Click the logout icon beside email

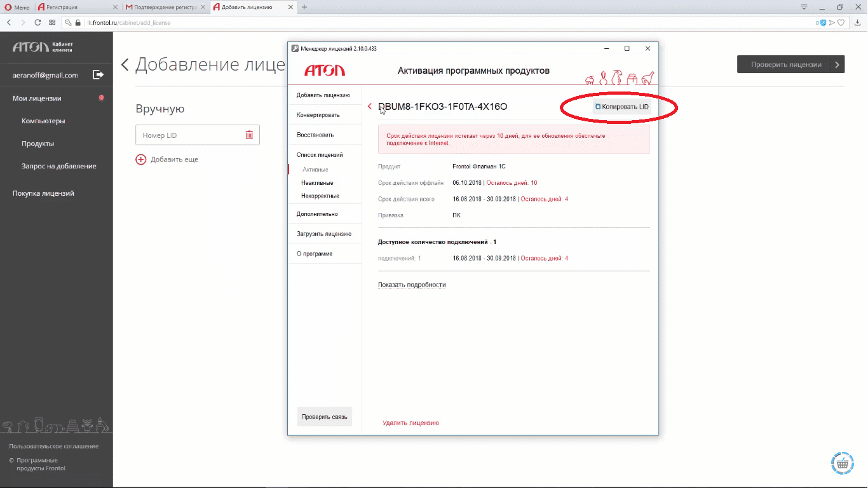pos(98,75)
